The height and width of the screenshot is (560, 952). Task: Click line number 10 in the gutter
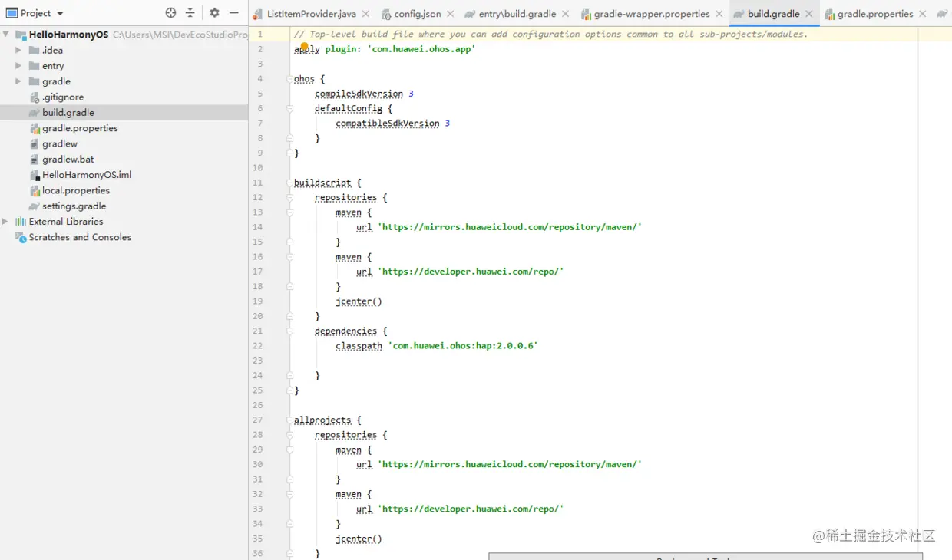click(x=257, y=168)
